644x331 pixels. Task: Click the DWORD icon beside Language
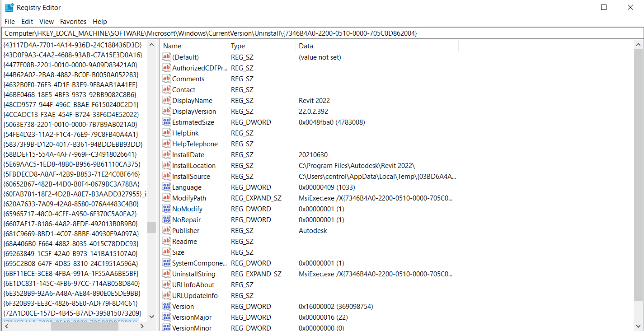click(167, 187)
